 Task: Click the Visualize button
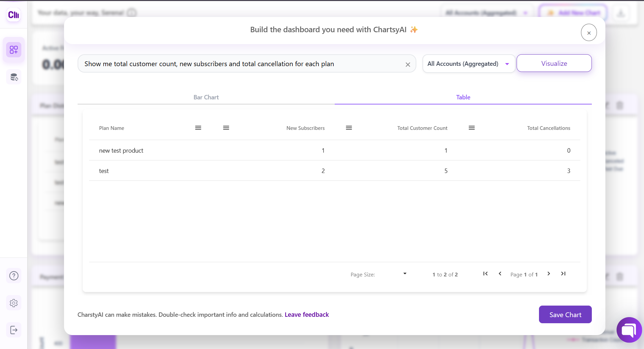(x=554, y=63)
